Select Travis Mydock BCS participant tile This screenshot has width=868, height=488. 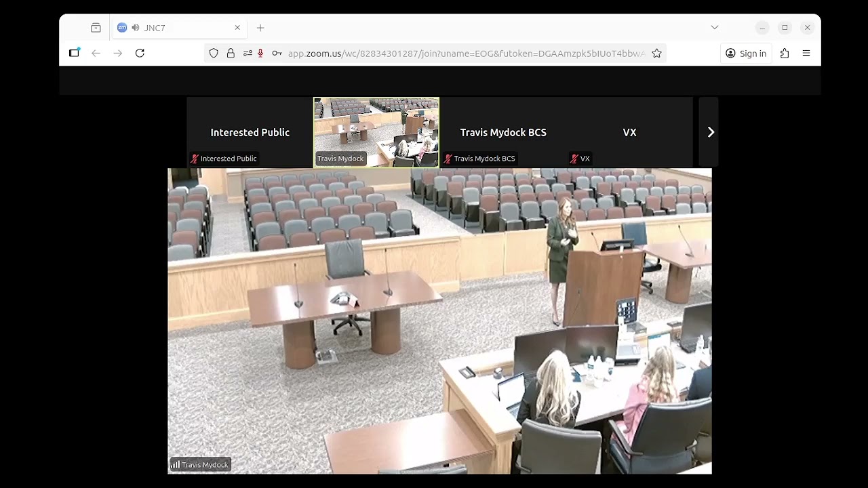(503, 132)
